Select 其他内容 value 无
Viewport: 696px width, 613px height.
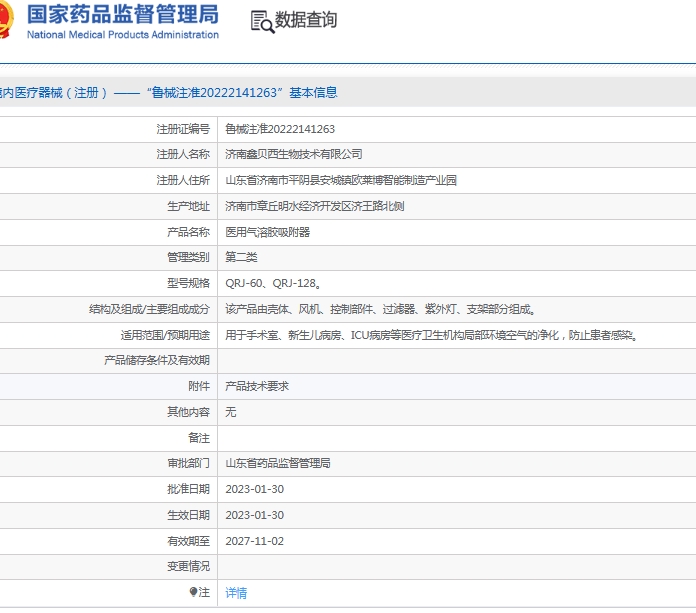point(231,412)
